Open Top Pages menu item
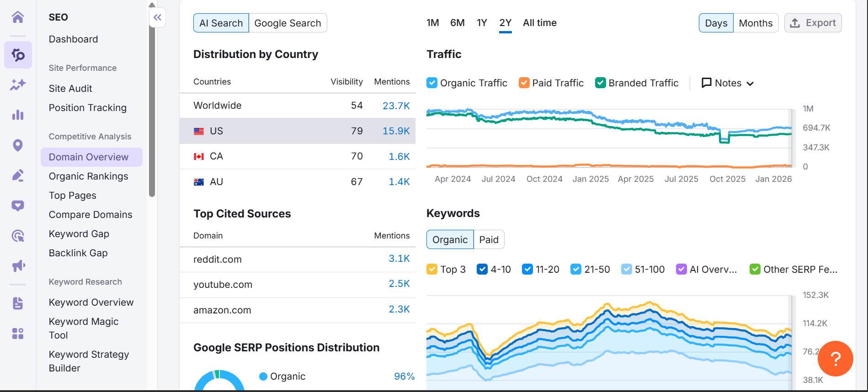This screenshot has height=392, width=868. [x=73, y=196]
